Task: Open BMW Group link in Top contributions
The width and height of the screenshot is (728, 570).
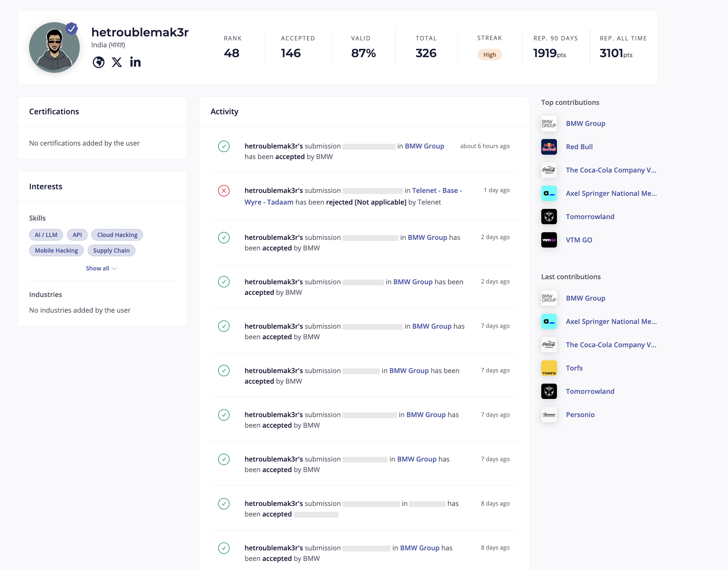Action: pyautogui.click(x=585, y=123)
